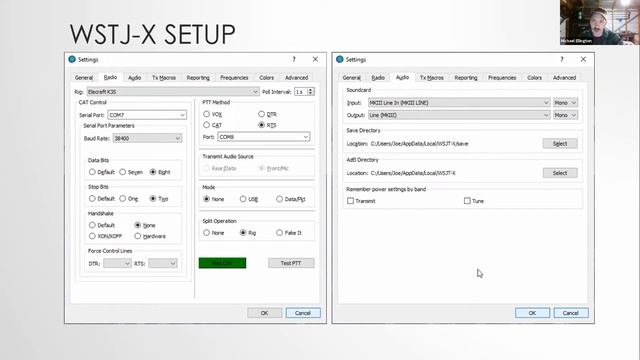Open Frequencies tab in left Settings window
The width and height of the screenshot is (640, 360).
point(234,78)
